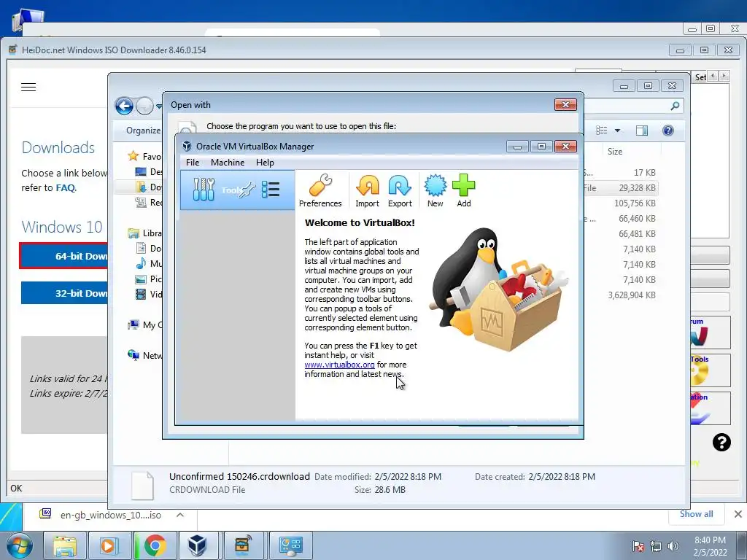Image resolution: width=747 pixels, height=560 pixels.
Task: Close the Open with dialog
Action: pyautogui.click(x=565, y=105)
